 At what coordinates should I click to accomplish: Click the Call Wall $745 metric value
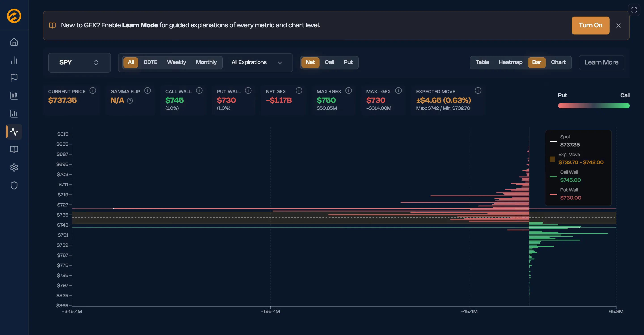click(x=174, y=100)
